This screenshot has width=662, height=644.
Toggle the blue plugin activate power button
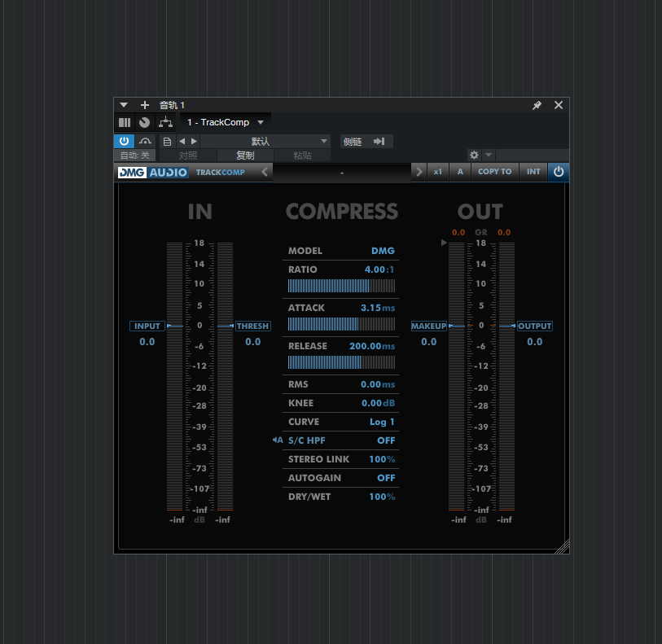[124, 142]
